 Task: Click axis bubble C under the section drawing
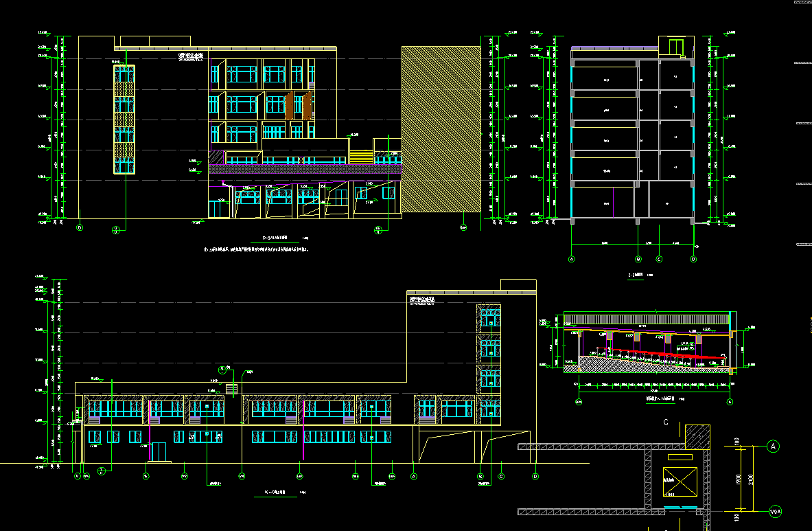pyautogui.click(x=659, y=259)
